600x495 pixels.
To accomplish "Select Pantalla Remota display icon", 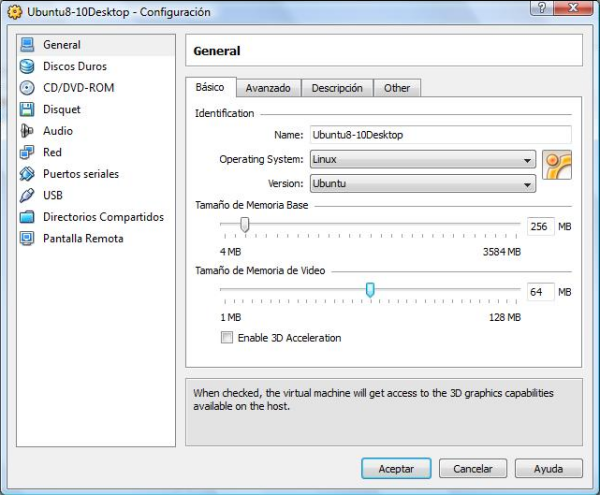I will coord(27,239).
